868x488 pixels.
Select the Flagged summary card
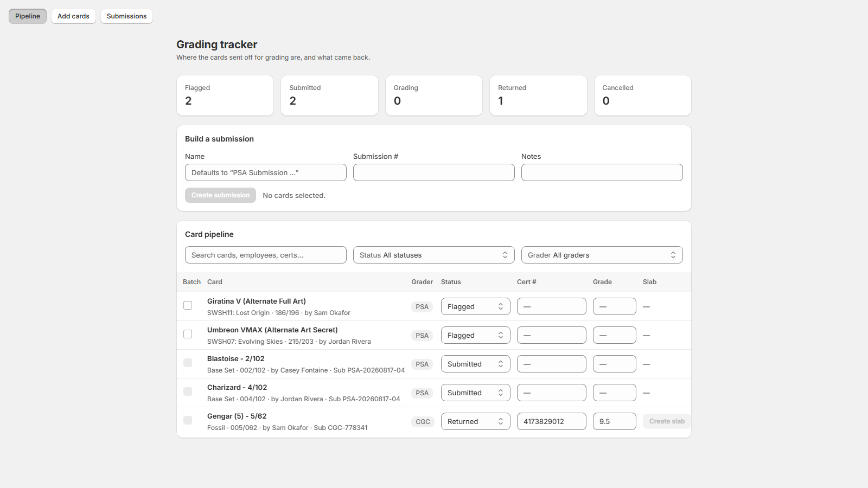coord(225,95)
